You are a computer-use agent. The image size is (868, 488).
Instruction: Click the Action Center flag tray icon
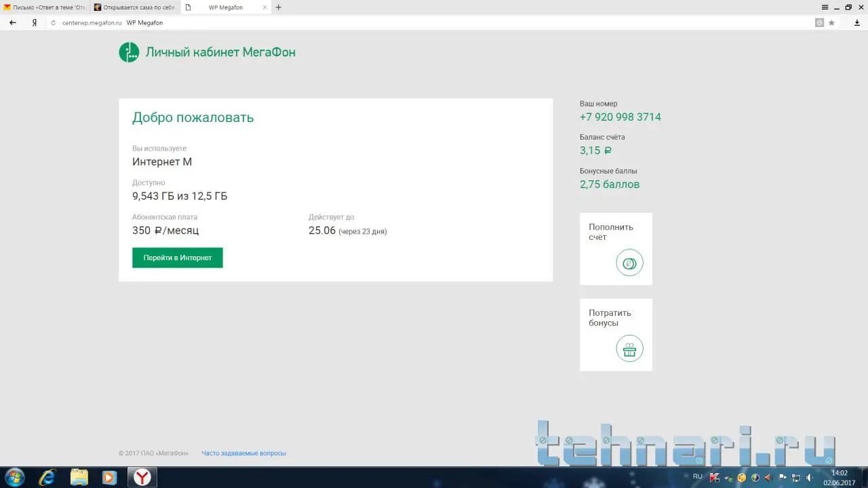click(x=783, y=477)
